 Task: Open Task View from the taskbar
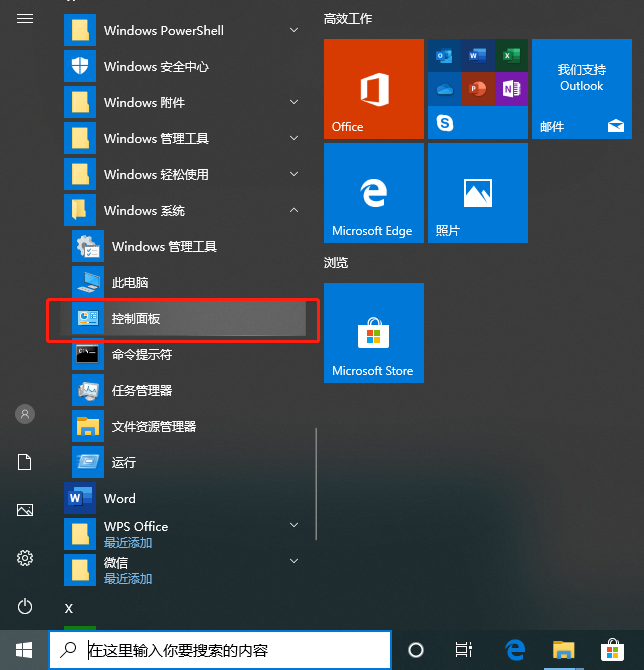464,649
